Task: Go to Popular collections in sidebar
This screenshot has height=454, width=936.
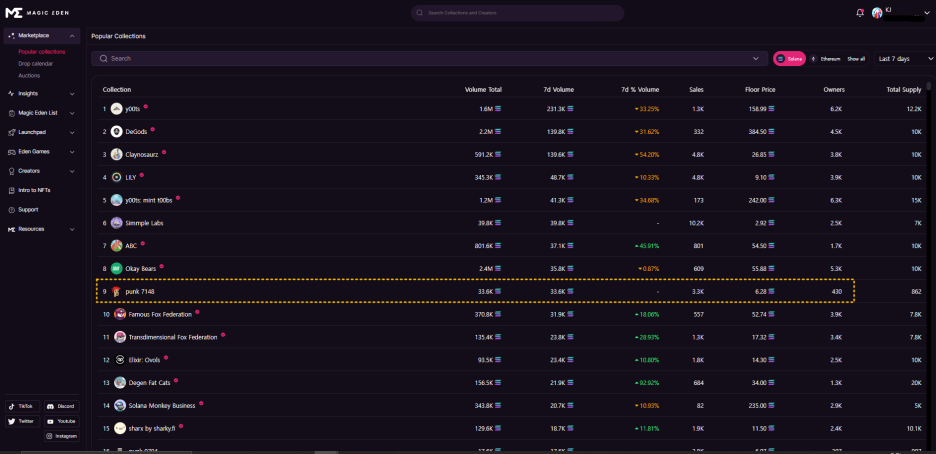Action: point(42,52)
